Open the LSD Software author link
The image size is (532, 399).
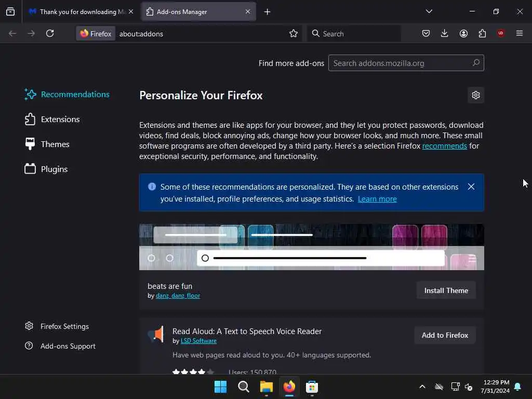[198, 341]
